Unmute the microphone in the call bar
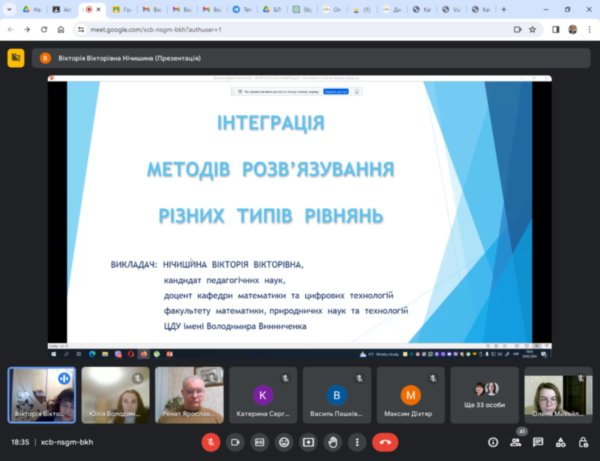The image size is (600, 461). (x=211, y=441)
